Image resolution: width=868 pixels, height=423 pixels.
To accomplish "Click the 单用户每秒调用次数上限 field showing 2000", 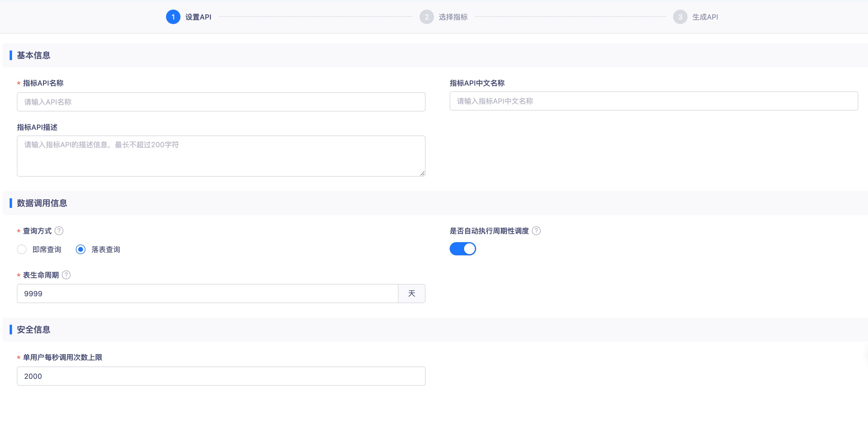I will [x=221, y=376].
